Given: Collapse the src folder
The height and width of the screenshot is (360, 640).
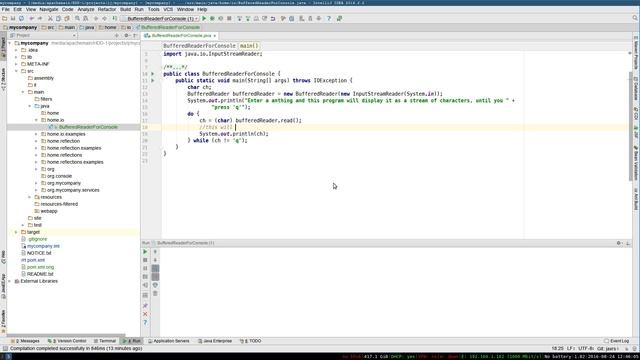Looking at the screenshot, I should point(16,71).
